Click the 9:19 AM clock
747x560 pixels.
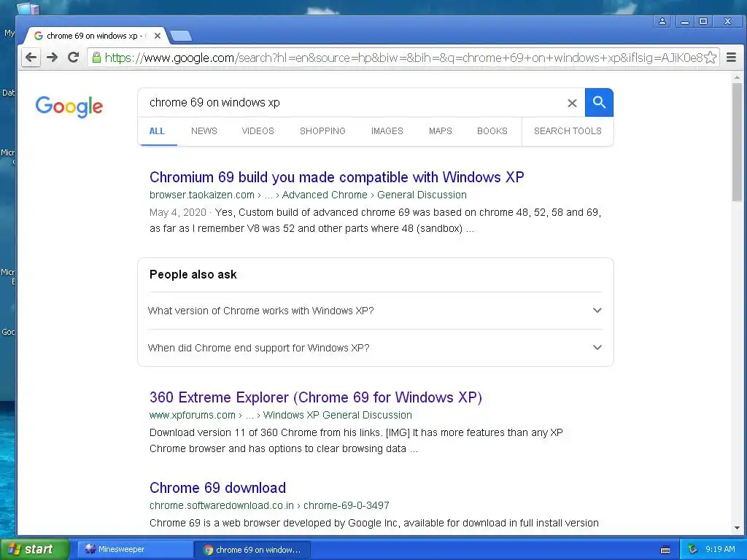[720, 549]
